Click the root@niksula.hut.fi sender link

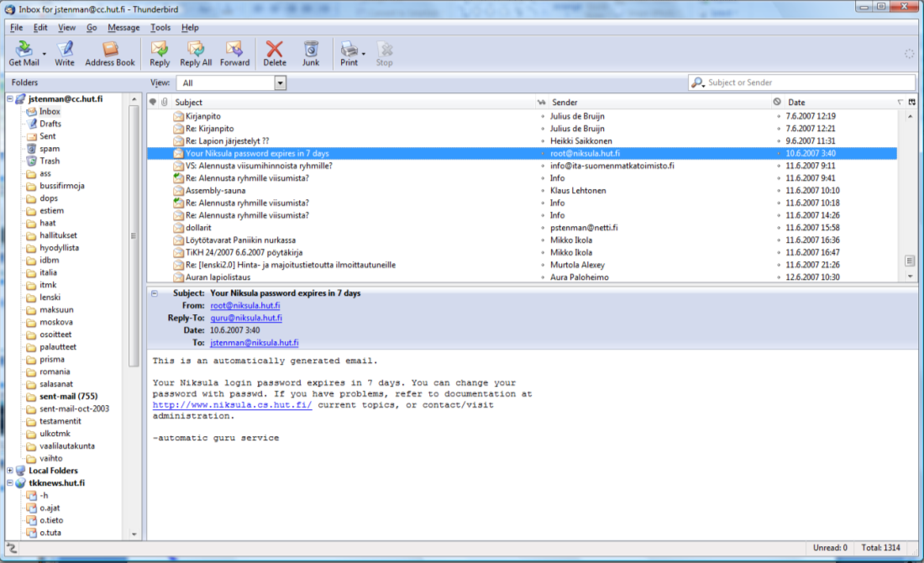click(x=245, y=305)
